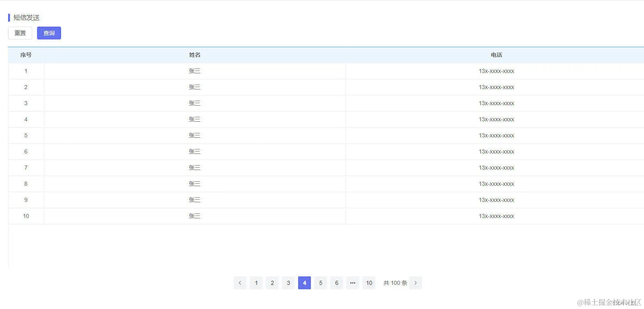The height and width of the screenshot is (309, 644).
Task: Select current page 4 button
Action: click(x=305, y=283)
